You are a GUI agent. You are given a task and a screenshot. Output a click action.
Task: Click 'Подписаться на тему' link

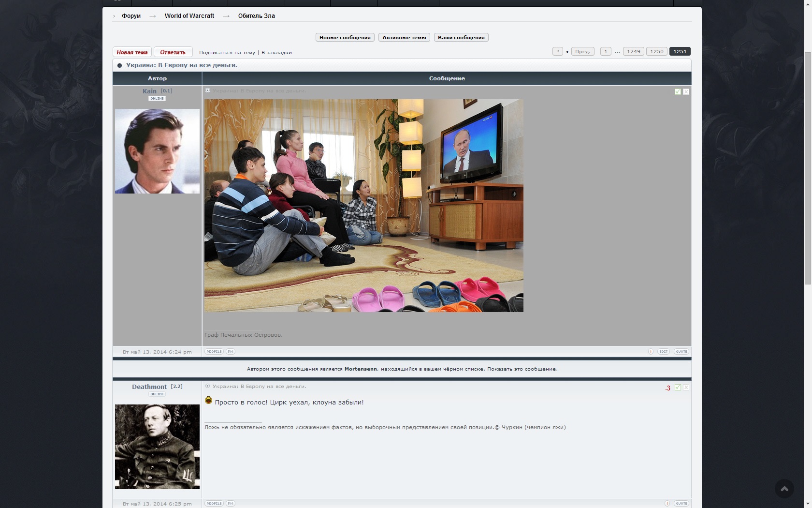pyautogui.click(x=227, y=53)
